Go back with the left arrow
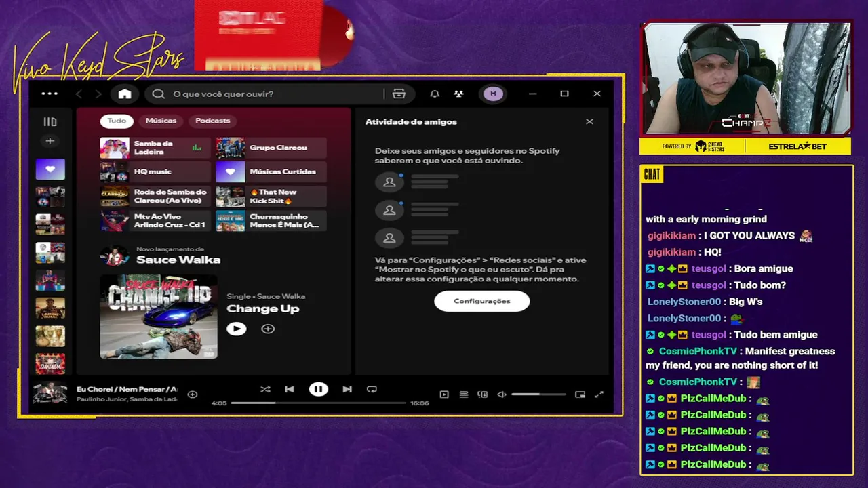Image resolution: width=868 pixels, height=488 pixels. pyautogui.click(x=79, y=94)
